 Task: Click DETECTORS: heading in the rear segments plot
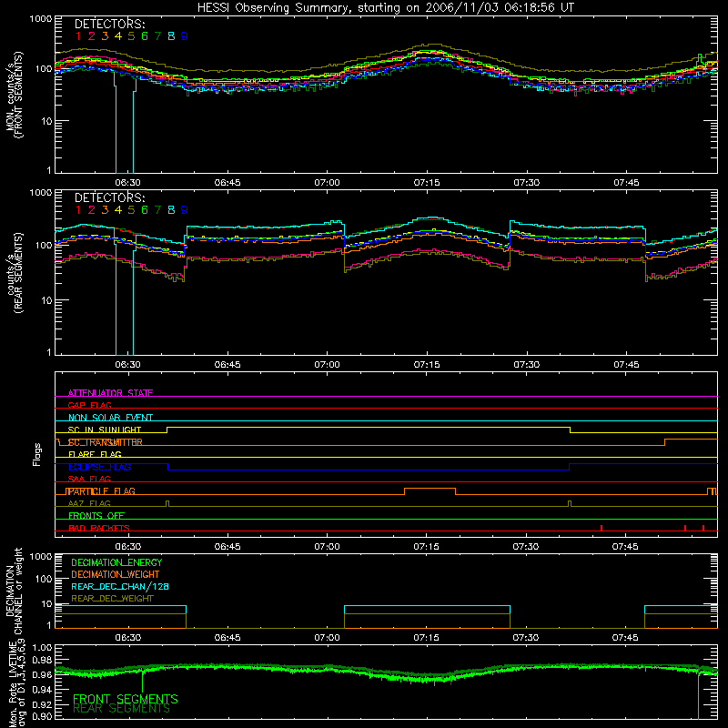110,197
